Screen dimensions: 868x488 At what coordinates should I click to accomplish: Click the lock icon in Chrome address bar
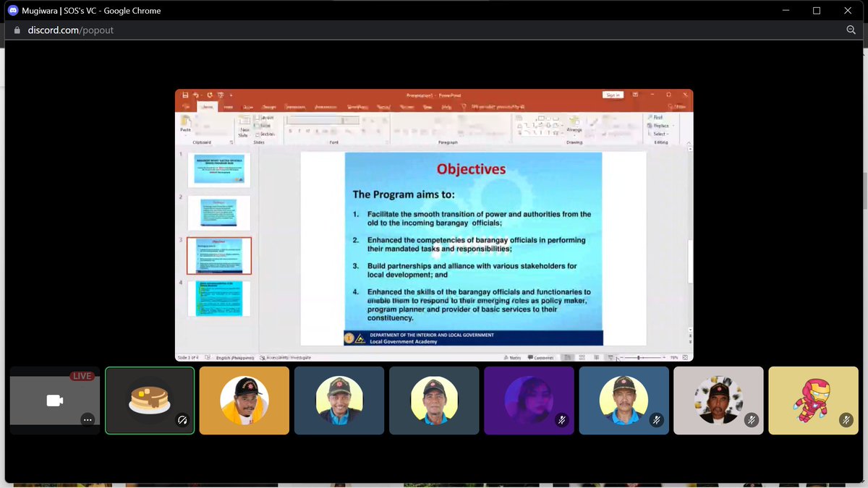[17, 30]
